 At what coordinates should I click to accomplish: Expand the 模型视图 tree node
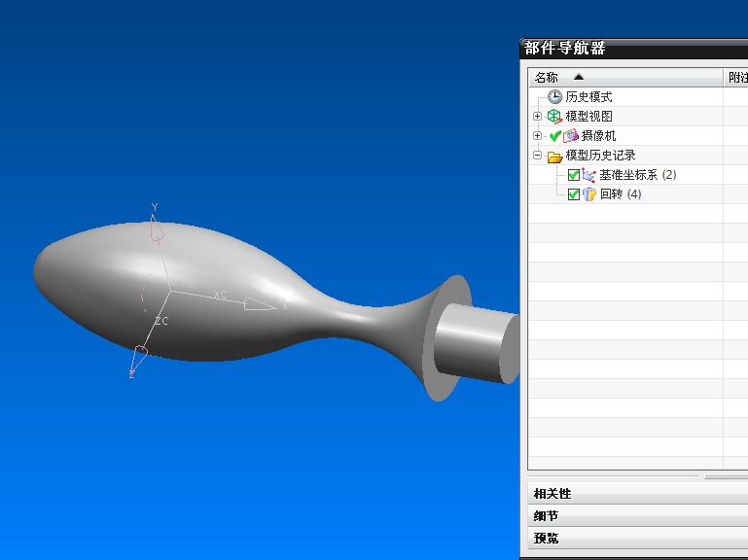click(x=537, y=116)
